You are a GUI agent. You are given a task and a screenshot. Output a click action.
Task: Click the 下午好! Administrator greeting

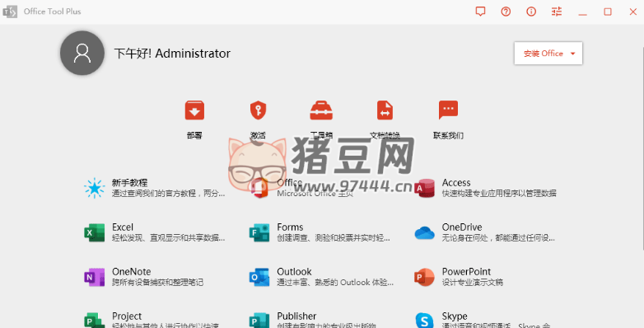172,54
